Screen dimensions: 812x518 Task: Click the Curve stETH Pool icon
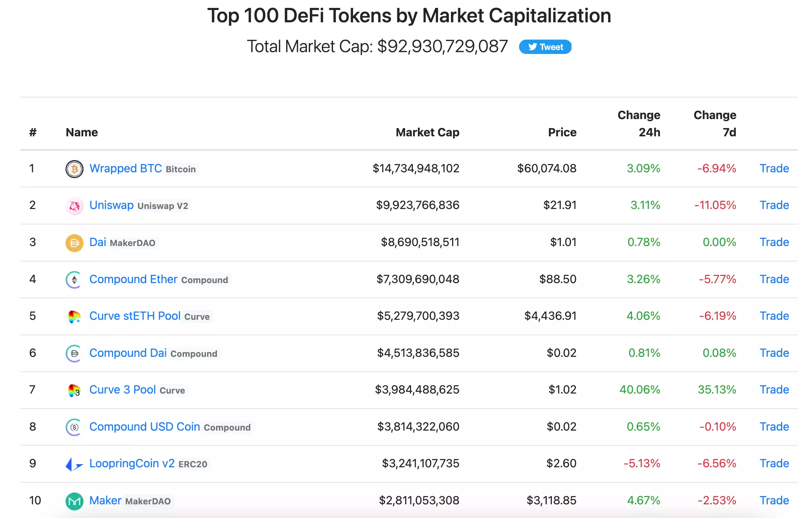click(x=74, y=317)
